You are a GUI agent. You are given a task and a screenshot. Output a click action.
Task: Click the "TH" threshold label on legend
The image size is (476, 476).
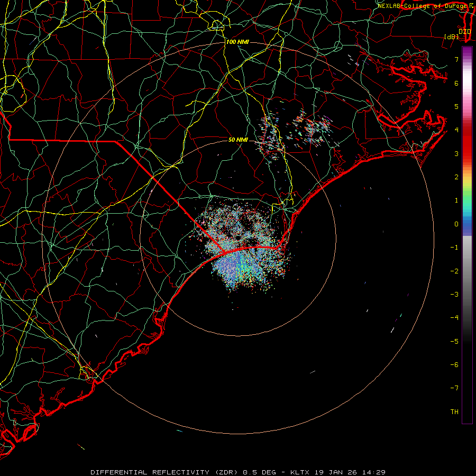point(454,412)
